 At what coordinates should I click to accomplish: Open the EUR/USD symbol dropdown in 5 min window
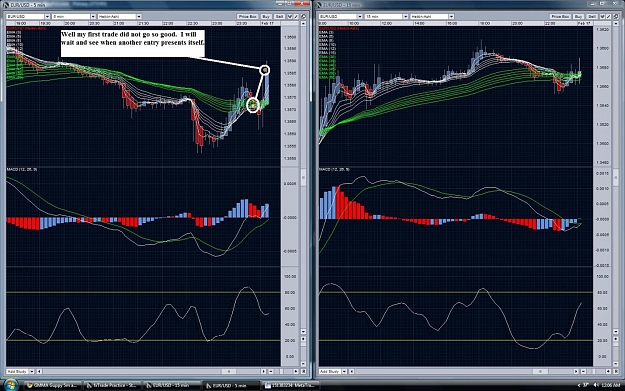coord(28,17)
